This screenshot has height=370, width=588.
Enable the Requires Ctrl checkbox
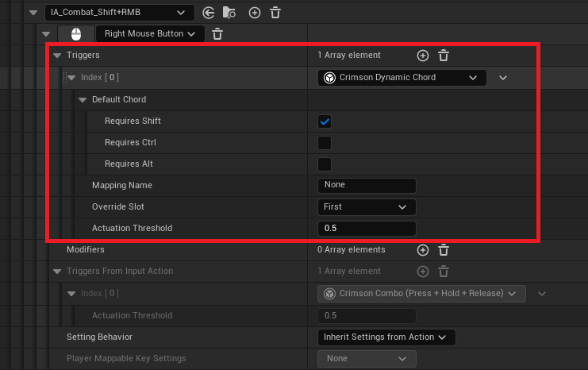(x=325, y=143)
